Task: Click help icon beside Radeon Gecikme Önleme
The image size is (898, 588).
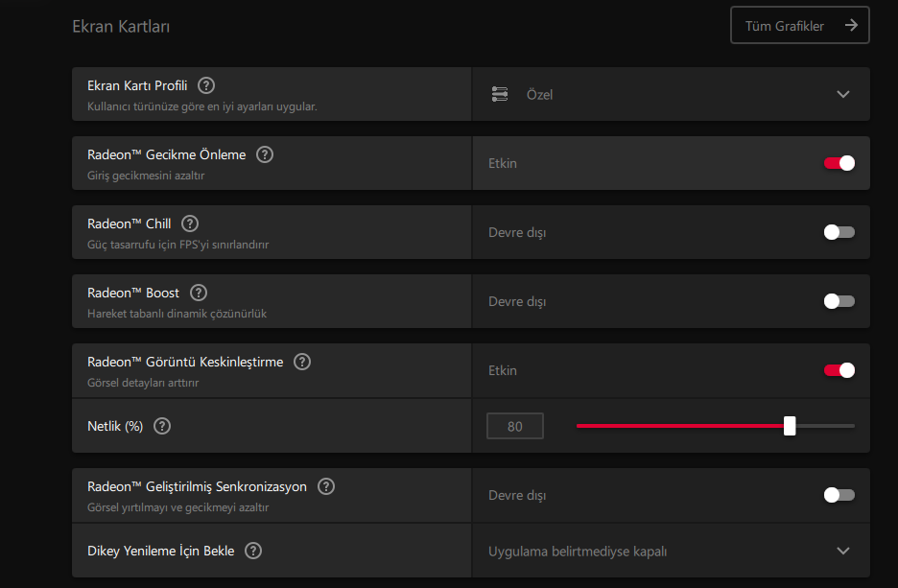Action: 265,154
